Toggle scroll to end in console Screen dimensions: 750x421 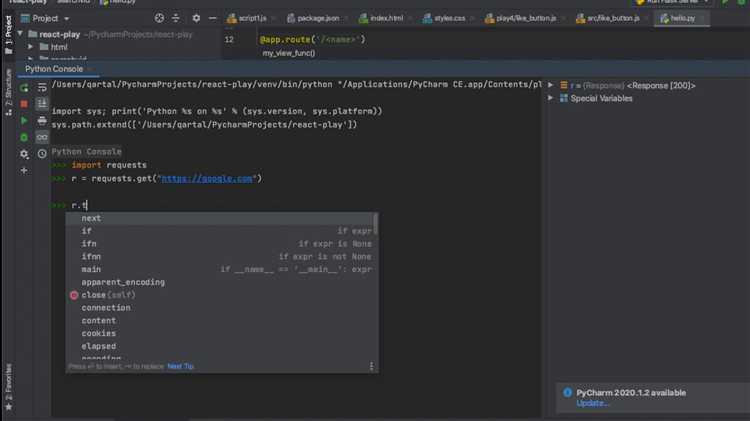[42, 104]
